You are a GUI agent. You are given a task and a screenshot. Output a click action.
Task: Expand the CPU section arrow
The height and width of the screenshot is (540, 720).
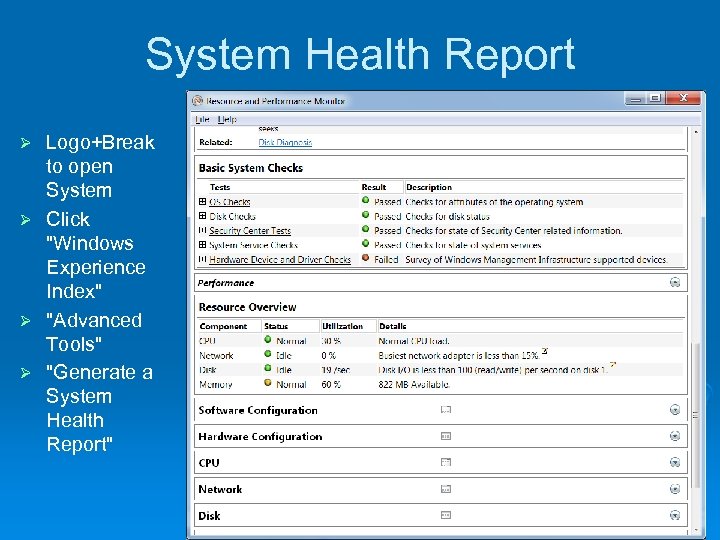click(675, 462)
